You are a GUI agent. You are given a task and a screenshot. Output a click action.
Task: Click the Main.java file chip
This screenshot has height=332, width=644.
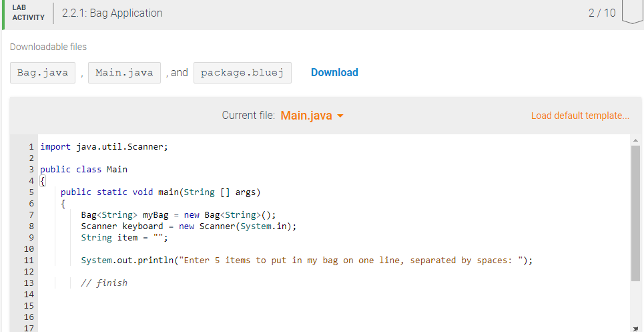click(124, 73)
